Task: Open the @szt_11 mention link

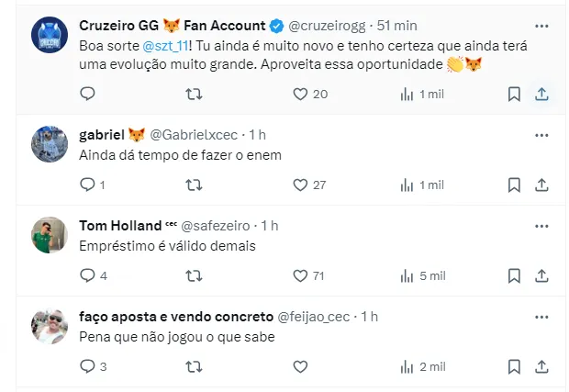Action: [165, 46]
